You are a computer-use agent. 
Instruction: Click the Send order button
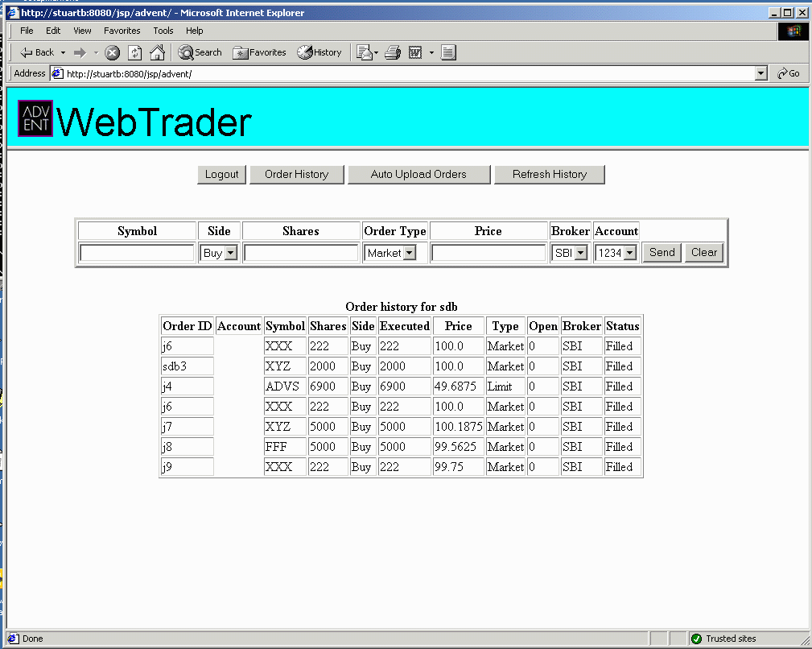[662, 252]
